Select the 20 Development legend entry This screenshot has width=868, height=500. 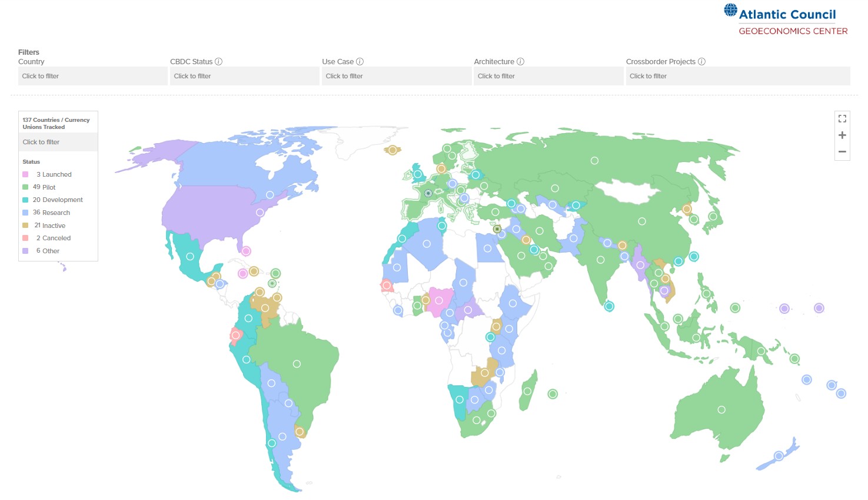pos(58,200)
